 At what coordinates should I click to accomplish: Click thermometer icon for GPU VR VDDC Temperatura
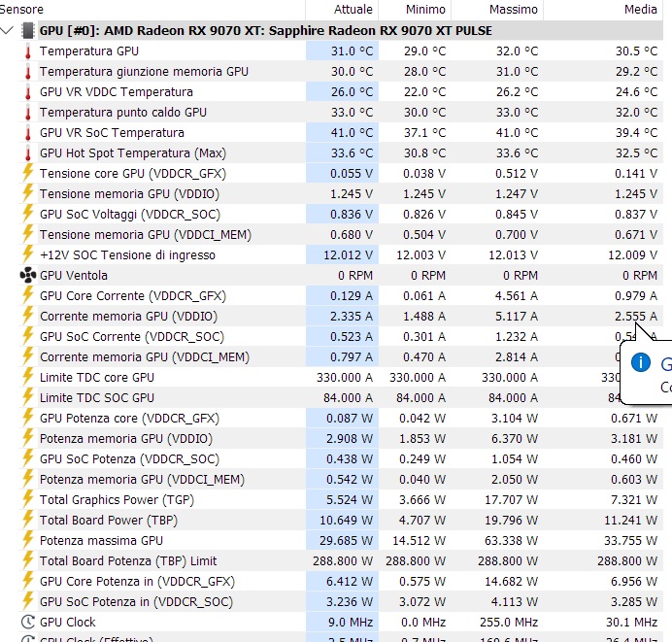[x=28, y=92]
